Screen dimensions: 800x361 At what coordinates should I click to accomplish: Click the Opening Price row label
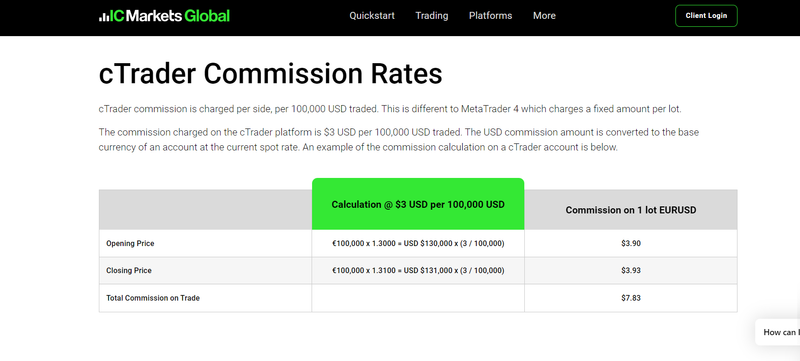tap(130, 244)
